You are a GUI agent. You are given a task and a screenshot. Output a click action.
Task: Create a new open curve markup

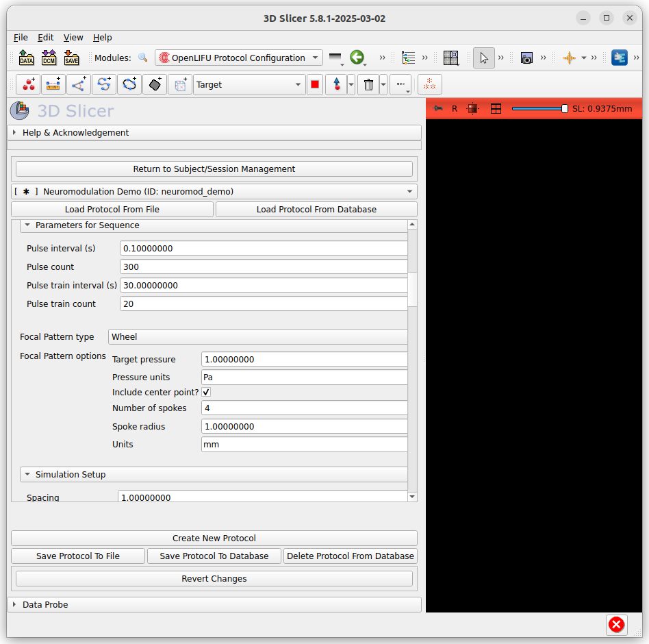104,84
